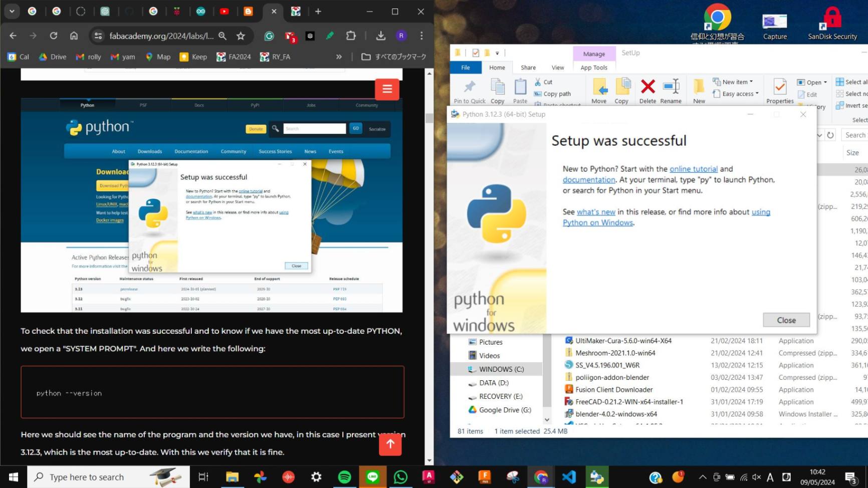Open Chrome downloads icon
The height and width of the screenshot is (488, 868).
(x=381, y=36)
